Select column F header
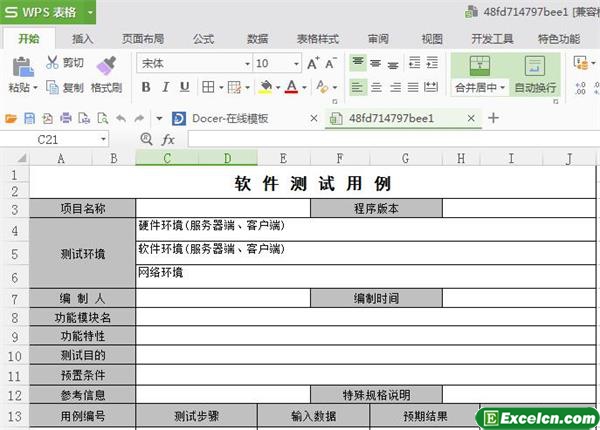 coord(339,158)
